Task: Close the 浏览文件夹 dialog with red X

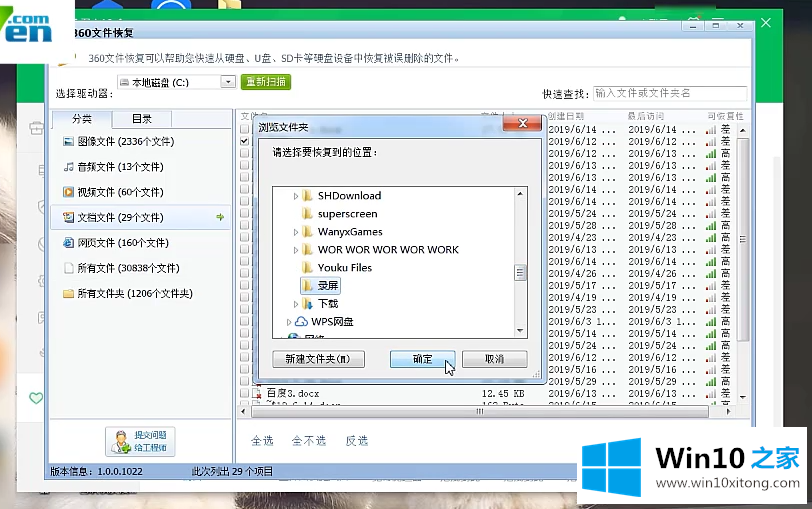Action: pyautogui.click(x=522, y=123)
